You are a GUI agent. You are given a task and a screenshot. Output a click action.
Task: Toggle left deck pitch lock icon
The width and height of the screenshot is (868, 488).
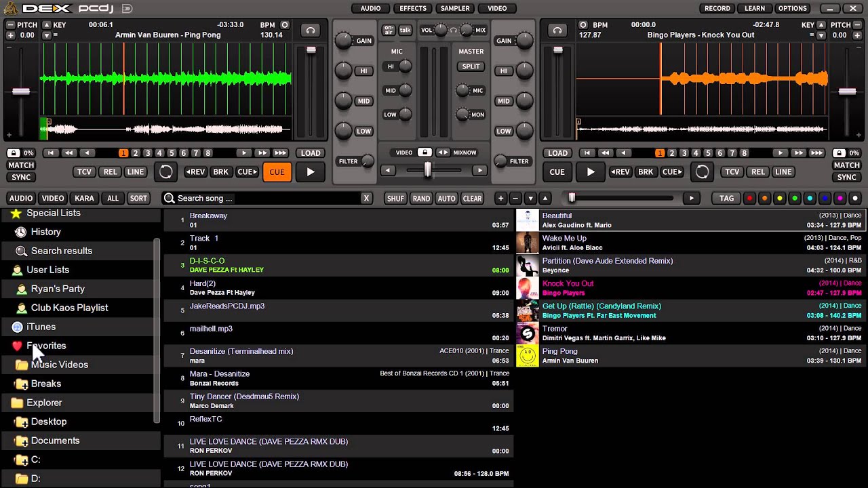pyautogui.click(x=14, y=153)
